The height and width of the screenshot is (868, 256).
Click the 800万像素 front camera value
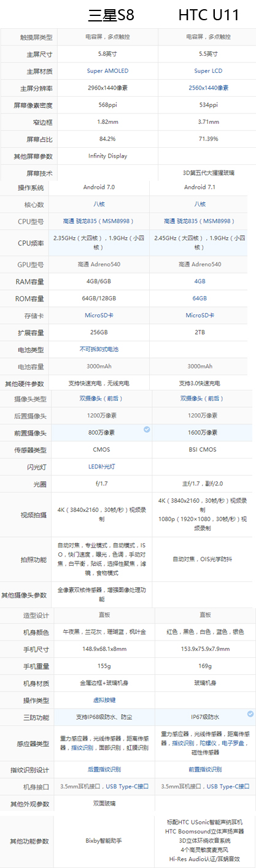pyautogui.click(x=102, y=433)
